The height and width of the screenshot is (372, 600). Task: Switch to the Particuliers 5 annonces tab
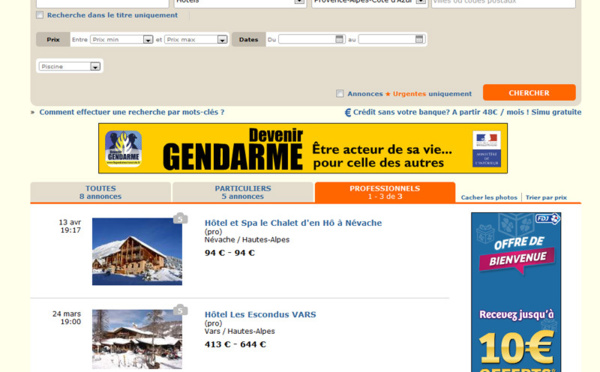[x=243, y=192]
